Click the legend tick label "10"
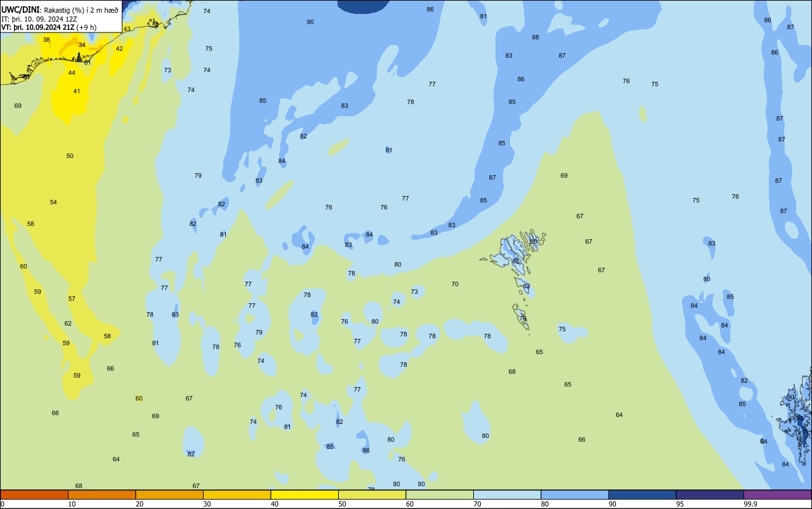The width and height of the screenshot is (812, 509). click(72, 504)
